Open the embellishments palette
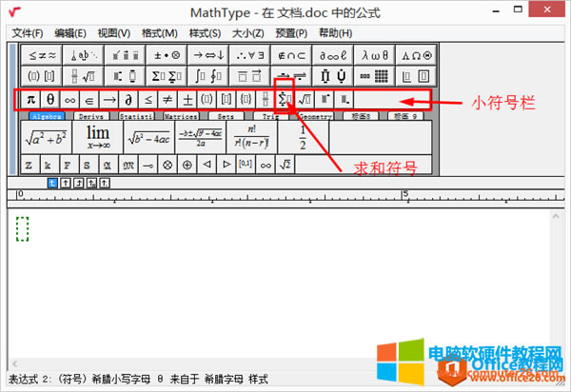Screen dimensions: 571x392 point(125,55)
